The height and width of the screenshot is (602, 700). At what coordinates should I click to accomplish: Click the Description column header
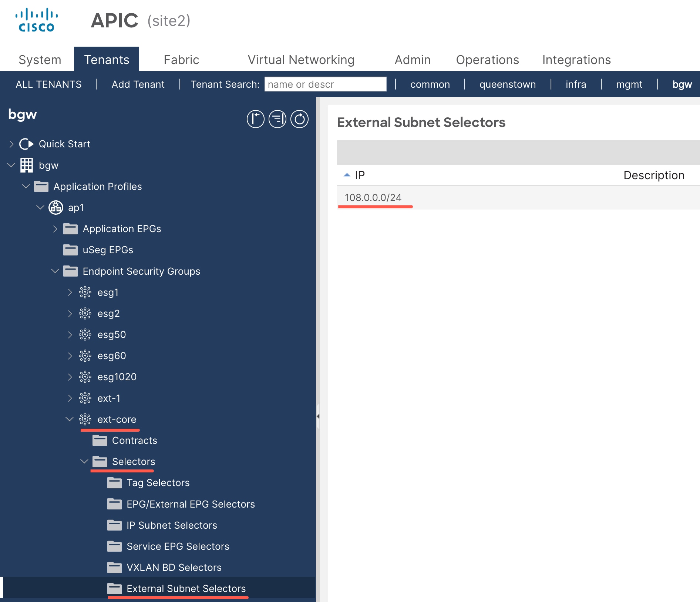tap(654, 175)
